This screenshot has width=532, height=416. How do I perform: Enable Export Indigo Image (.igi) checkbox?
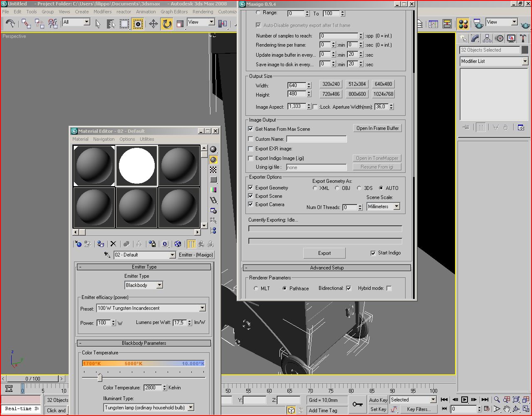point(250,158)
